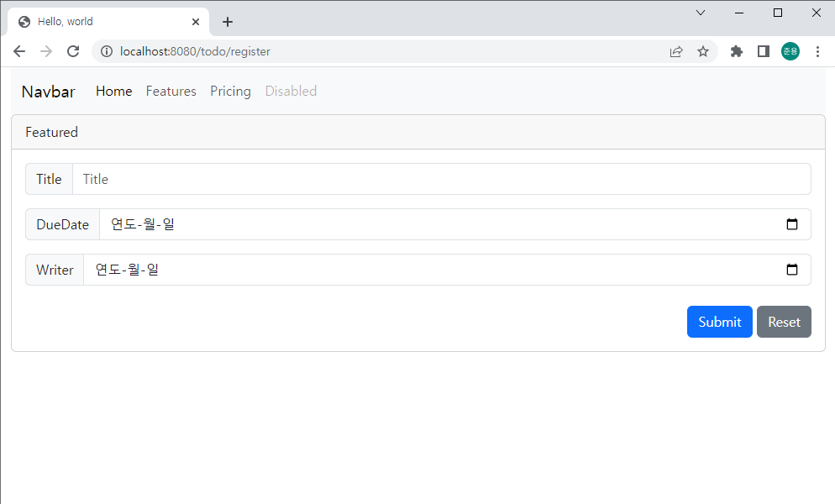Toggle the browser side panel
The width and height of the screenshot is (835, 504).
[x=764, y=51]
